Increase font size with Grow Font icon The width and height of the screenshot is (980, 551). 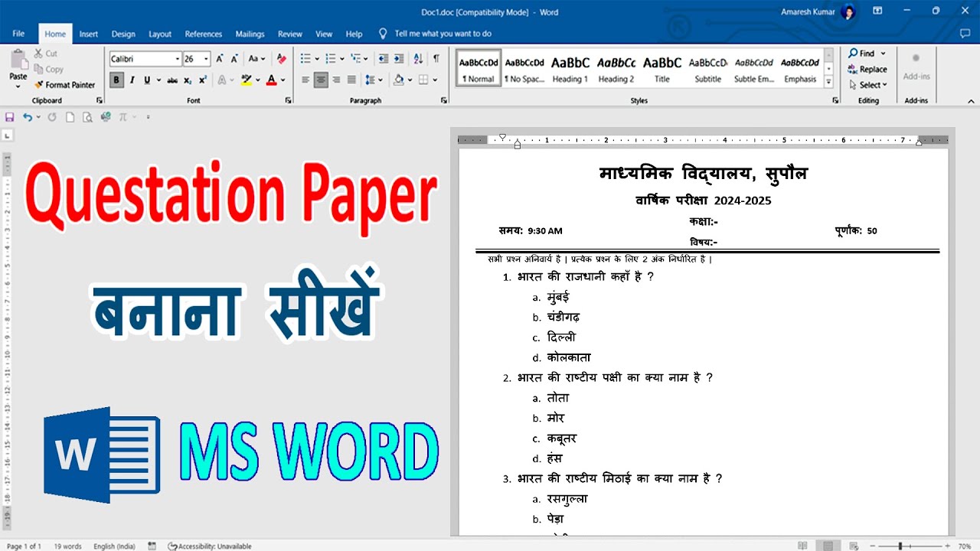tap(220, 59)
